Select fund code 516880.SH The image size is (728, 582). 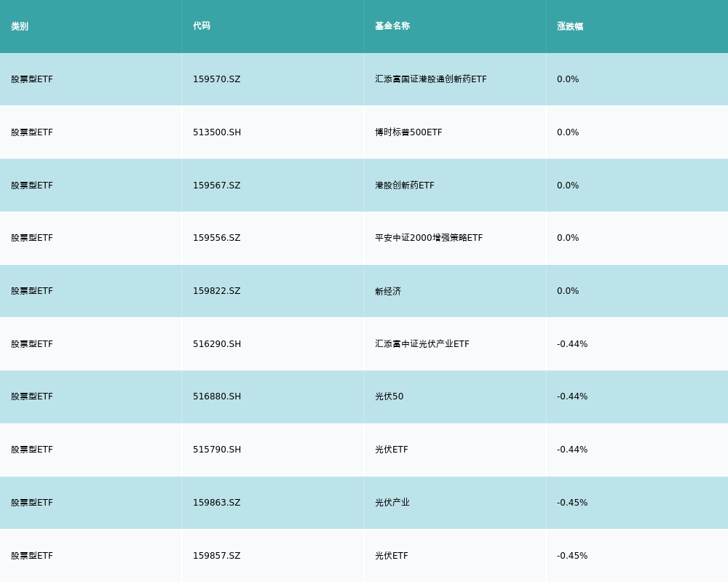point(217,396)
